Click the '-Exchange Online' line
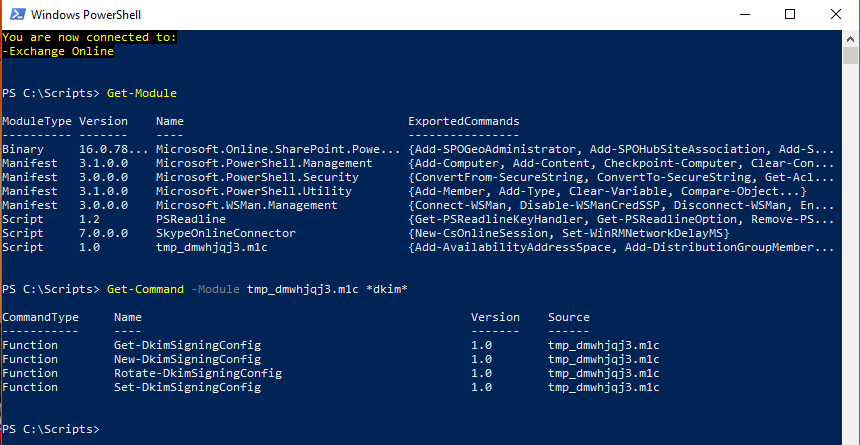The height and width of the screenshot is (445, 860). click(x=58, y=52)
